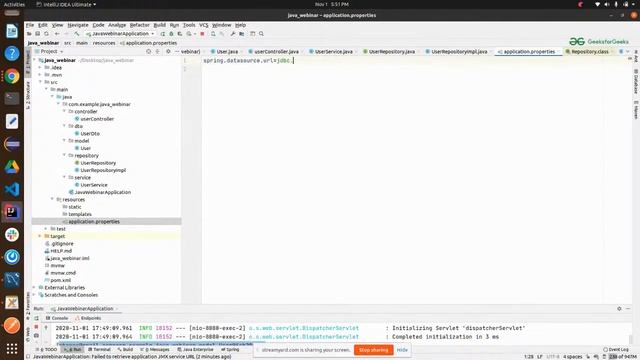Click the Synchronize (reload) toolbar icon
640x360 pixels.
tap(47, 34)
